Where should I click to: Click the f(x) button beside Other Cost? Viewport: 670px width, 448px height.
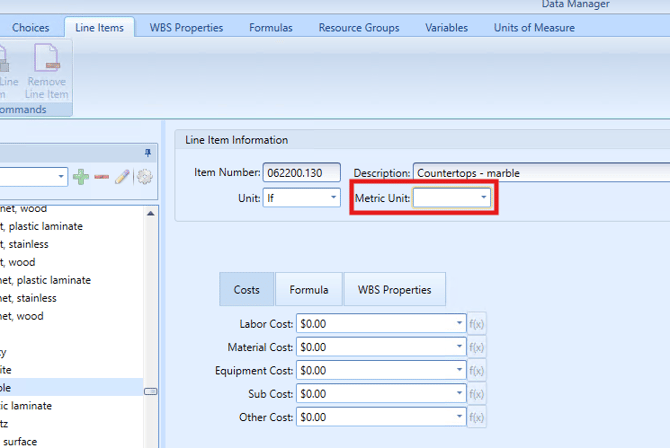[x=477, y=417]
